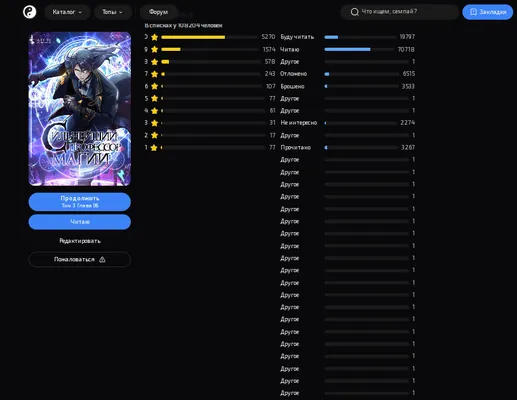The height and width of the screenshot is (400, 517).
Task: Click the Читаю blue progress bar
Action: point(347,49)
